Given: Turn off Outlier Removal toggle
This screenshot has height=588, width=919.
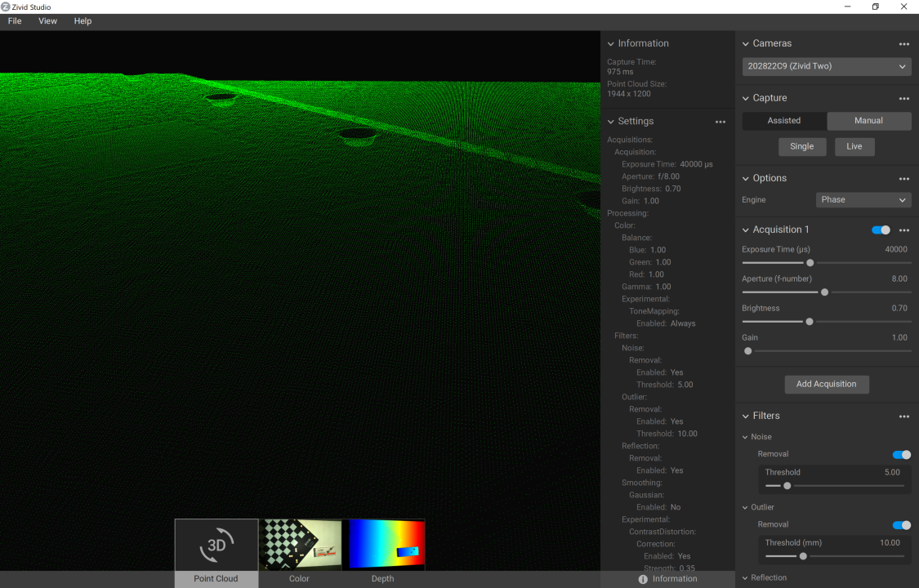Looking at the screenshot, I should pyautogui.click(x=901, y=525).
